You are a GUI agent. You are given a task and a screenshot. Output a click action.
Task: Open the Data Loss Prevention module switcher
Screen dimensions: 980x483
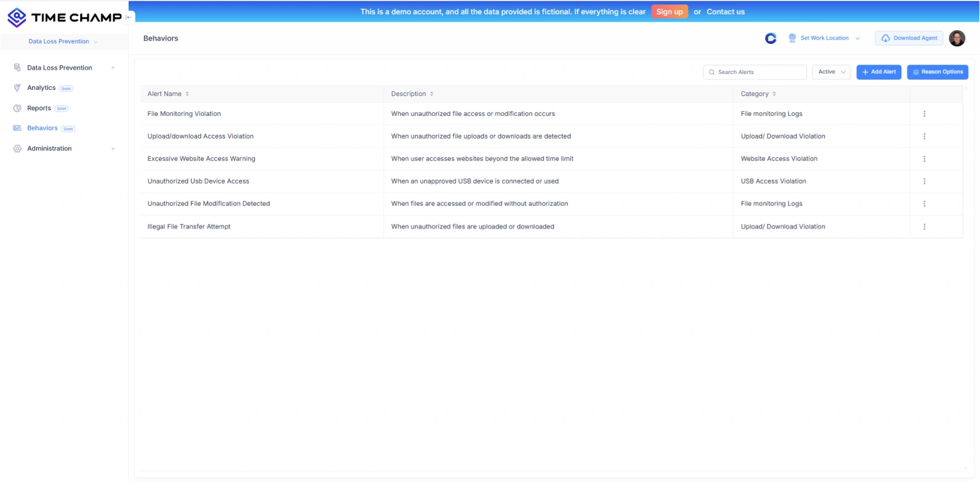click(x=63, y=41)
